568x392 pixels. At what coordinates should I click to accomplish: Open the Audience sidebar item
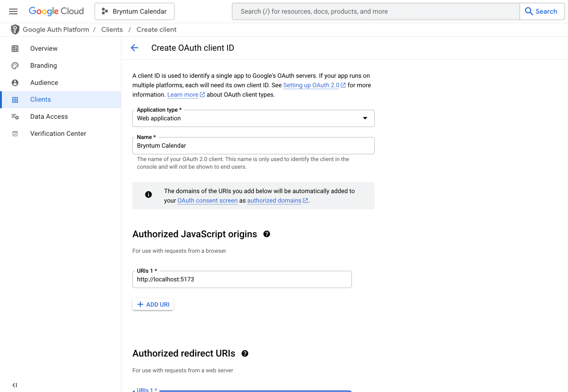pos(60,83)
